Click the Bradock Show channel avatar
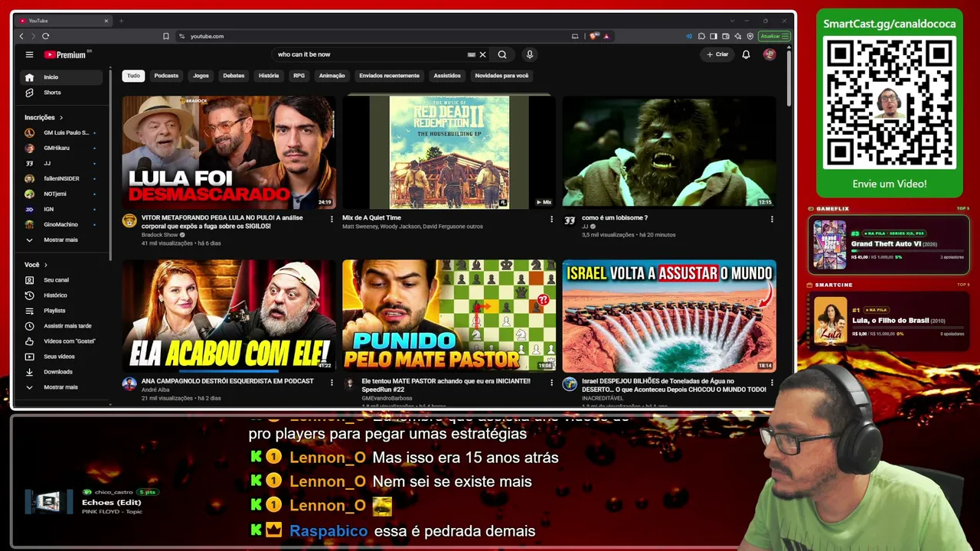 pos(129,221)
